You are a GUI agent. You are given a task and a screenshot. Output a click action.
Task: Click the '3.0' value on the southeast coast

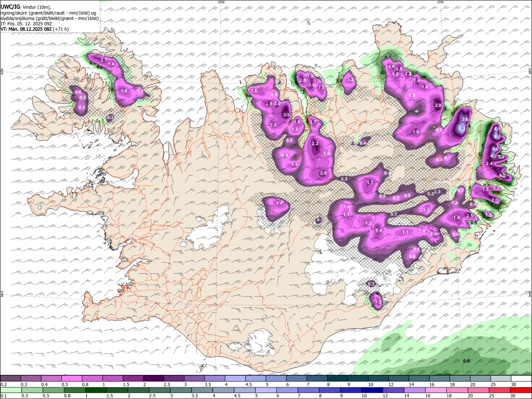[x=495, y=200]
